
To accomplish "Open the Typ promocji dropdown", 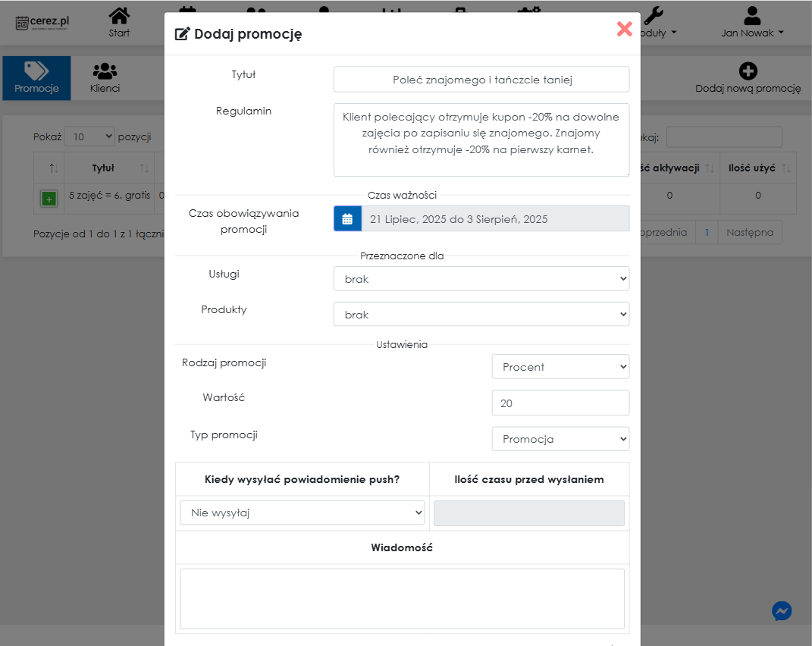I will [560, 439].
